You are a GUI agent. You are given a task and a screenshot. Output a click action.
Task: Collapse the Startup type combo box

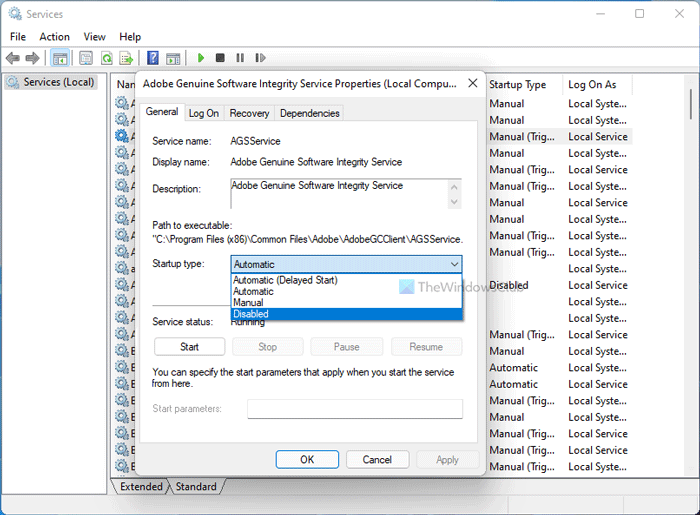454,264
